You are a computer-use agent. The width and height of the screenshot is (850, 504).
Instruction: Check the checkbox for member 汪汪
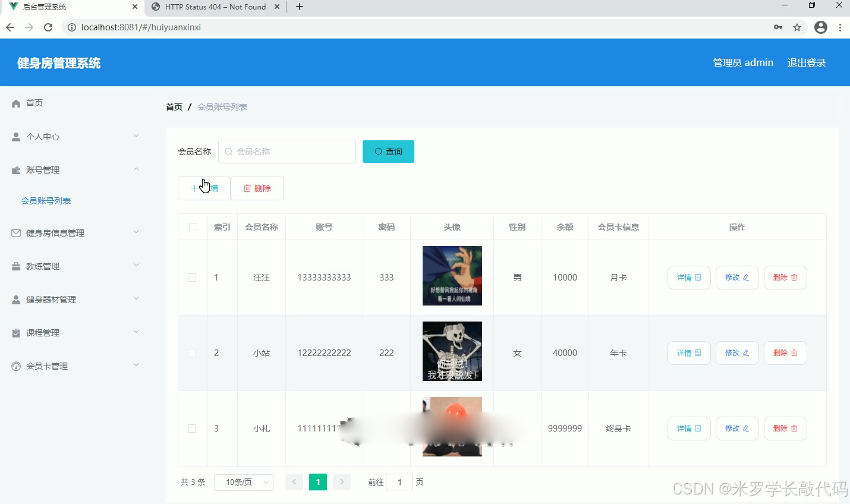pyautogui.click(x=192, y=277)
